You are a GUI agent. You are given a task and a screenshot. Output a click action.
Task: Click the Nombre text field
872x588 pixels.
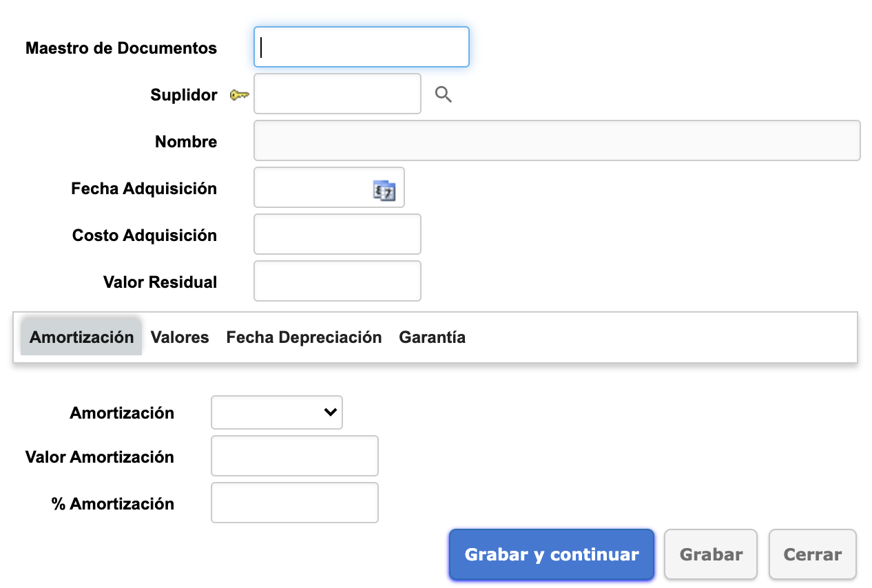[x=557, y=140]
